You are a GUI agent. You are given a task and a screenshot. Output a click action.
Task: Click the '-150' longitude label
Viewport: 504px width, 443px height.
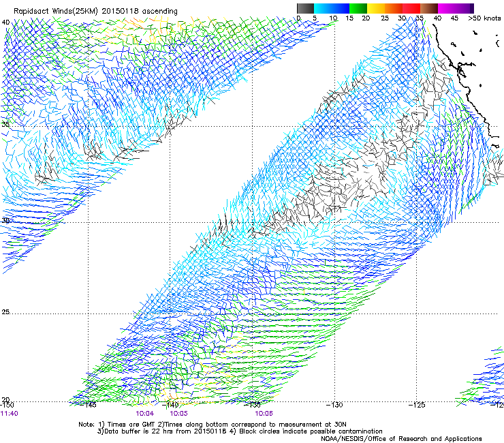coord(7,405)
